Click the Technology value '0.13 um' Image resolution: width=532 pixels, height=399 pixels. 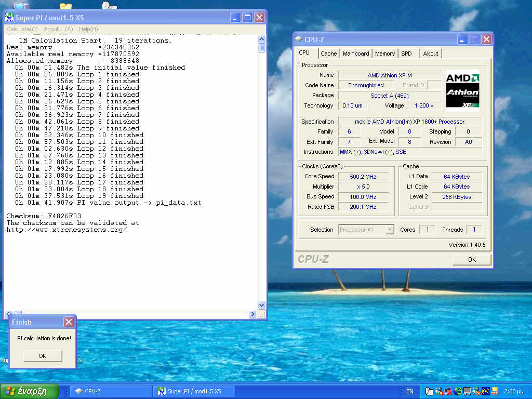pos(353,105)
